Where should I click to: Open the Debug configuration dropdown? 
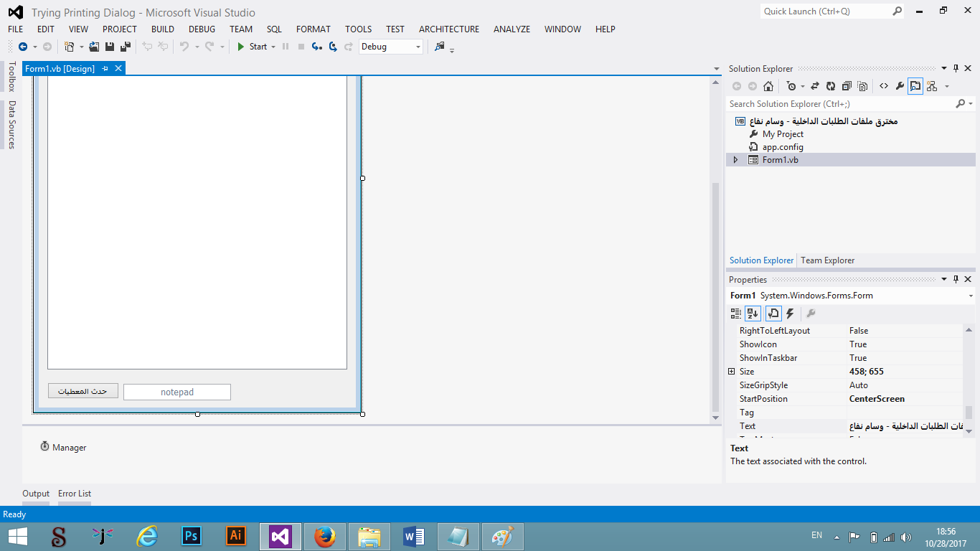point(418,46)
